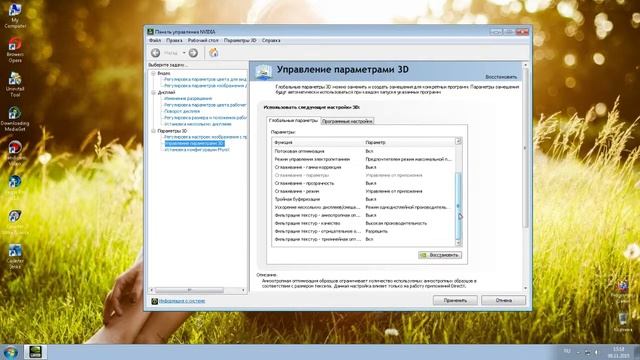Open the Правка menu
Viewport: 640px width, 360px height.
[x=174, y=40]
